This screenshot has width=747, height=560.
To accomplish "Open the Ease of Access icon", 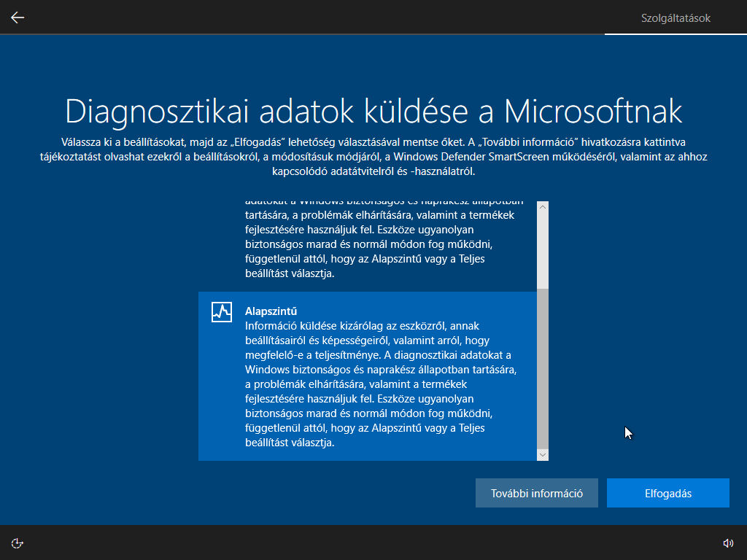I will [x=18, y=542].
